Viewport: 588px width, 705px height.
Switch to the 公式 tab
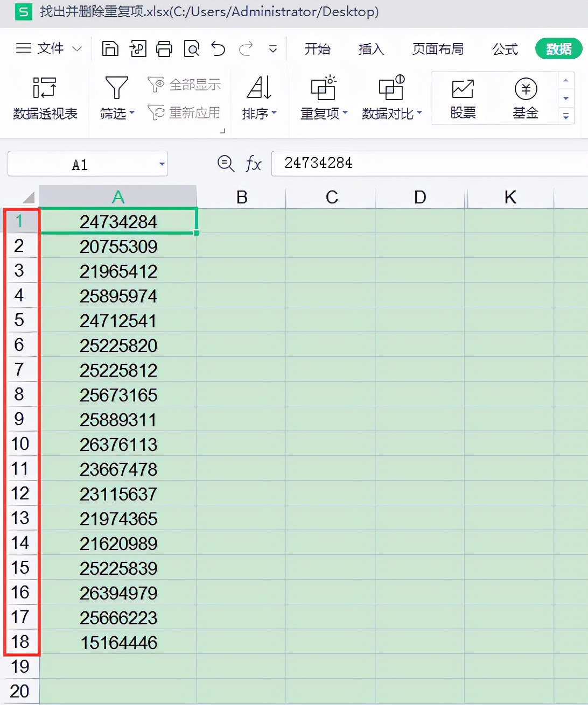505,49
